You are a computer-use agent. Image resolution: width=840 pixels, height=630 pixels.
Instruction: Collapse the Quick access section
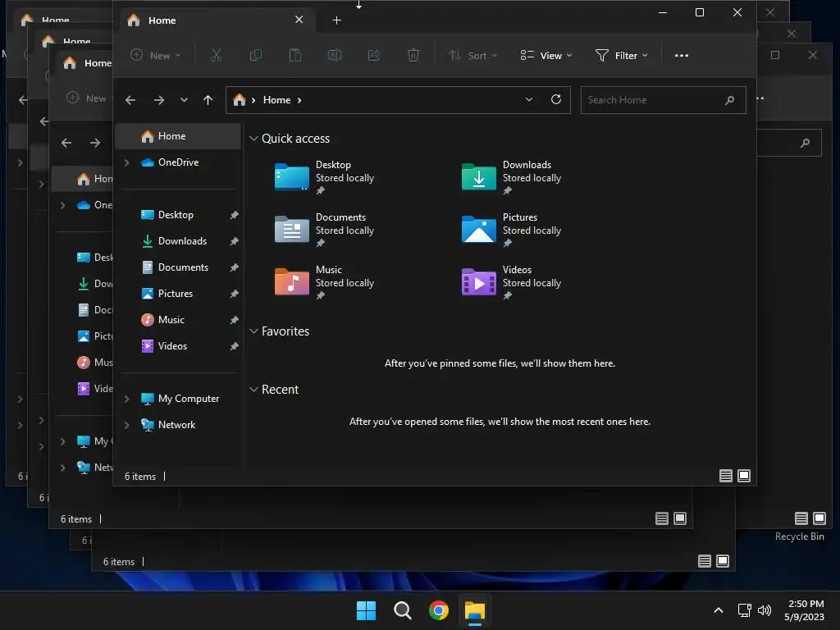pos(254,138)
